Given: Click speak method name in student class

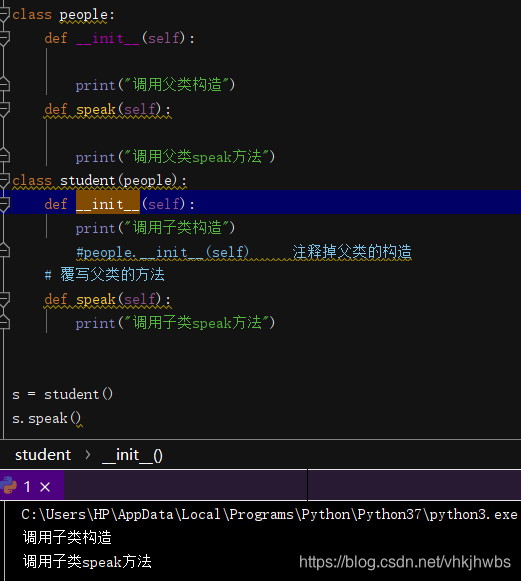Looking at the screenshot, I should [96, 299].
